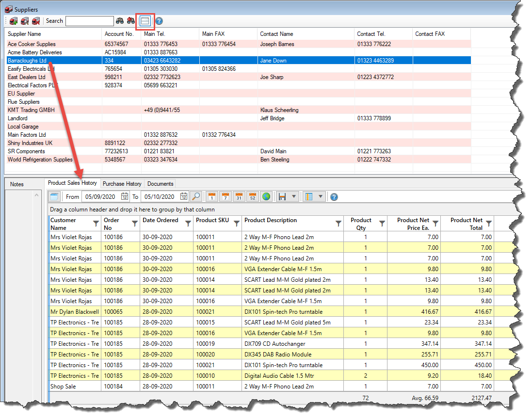Click the add new supplier truck icon

pyautogui.click(x=14, y=21)
